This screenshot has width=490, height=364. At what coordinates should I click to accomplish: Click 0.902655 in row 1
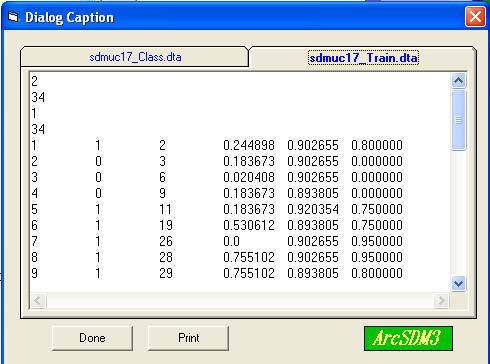(x=313, y=145)
